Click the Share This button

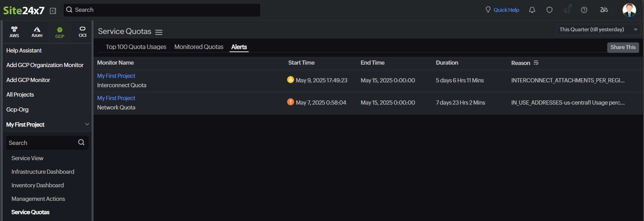coord(623,47)
